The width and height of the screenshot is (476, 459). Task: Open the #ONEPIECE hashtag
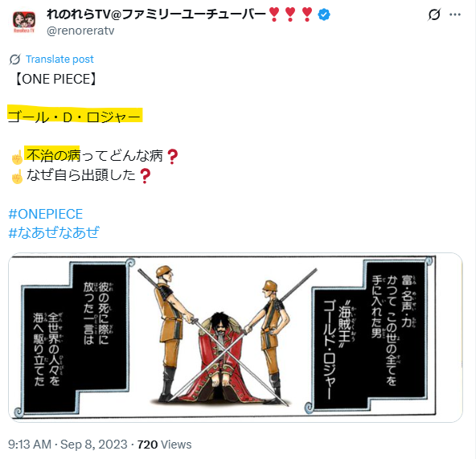click(x=46, y=214)
